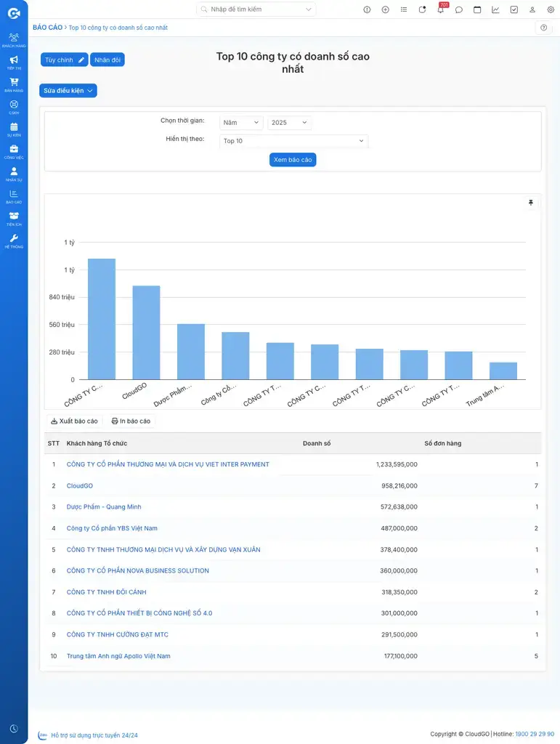This screenshot has width=560, height=744.
Task: Open the calendar icon in top bar
Action: coord(477,9)
